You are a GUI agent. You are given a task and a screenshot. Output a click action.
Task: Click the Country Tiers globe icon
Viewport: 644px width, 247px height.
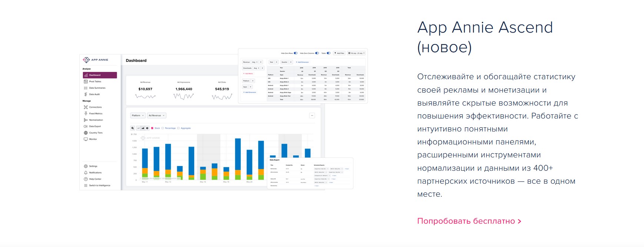click(x=86, y=133)
